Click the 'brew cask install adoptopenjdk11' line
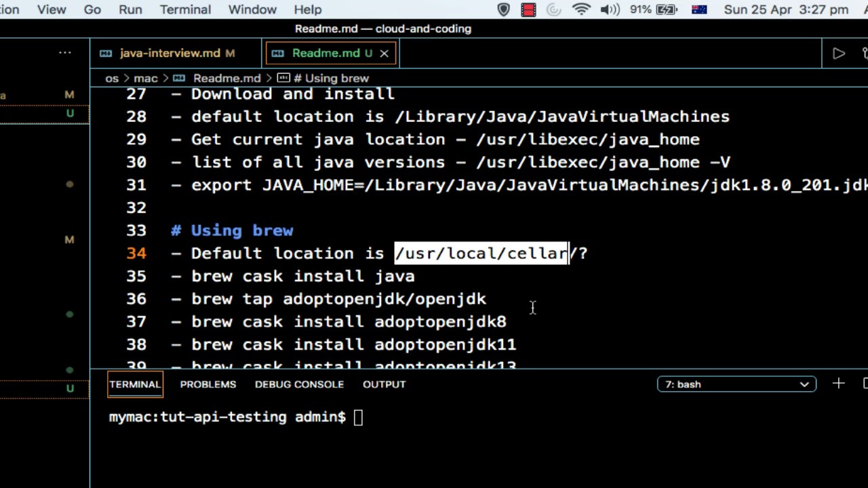 coord(344,345)
